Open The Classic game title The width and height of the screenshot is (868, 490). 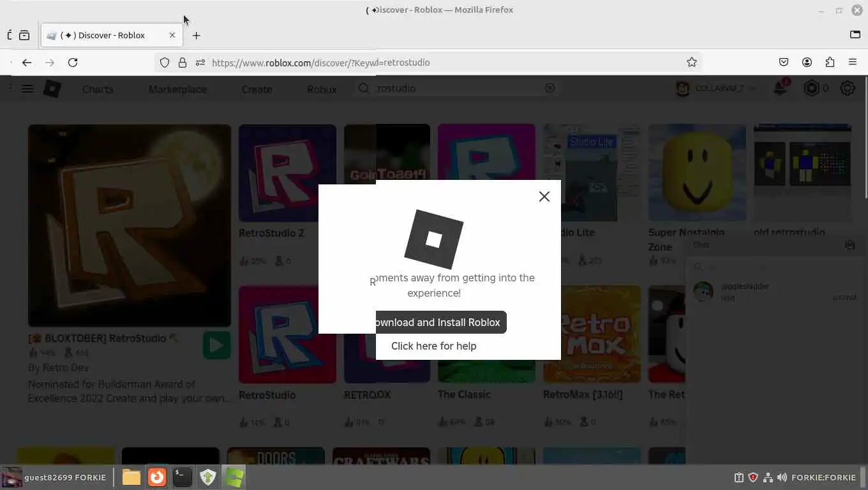pos(464,394)
